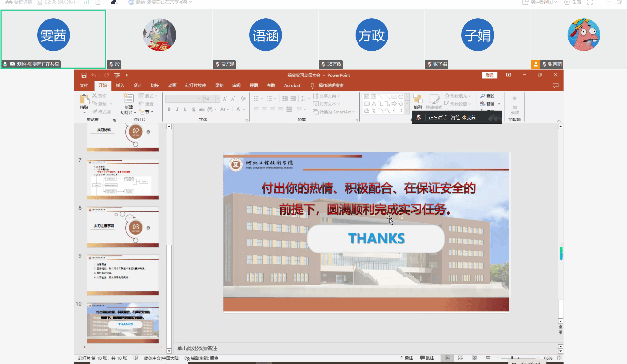Click the Find (查找) magnifier icon
Viewport: 627px width, 364px height.
coord(482,96)
